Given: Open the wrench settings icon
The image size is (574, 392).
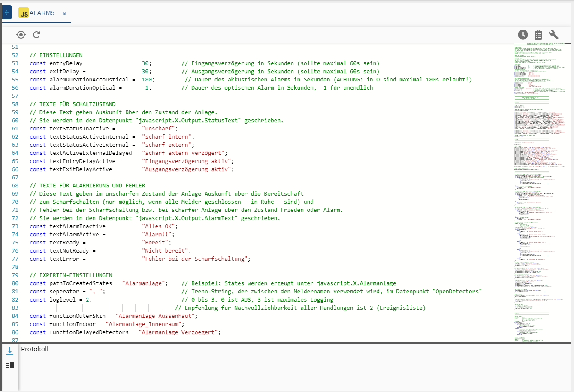Looking at the screenshot, I should coord(554,35).
